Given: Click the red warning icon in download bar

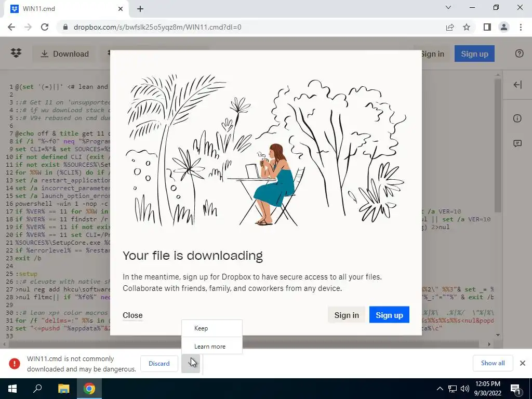Looking at the screenshot, I should pos(15,363).
